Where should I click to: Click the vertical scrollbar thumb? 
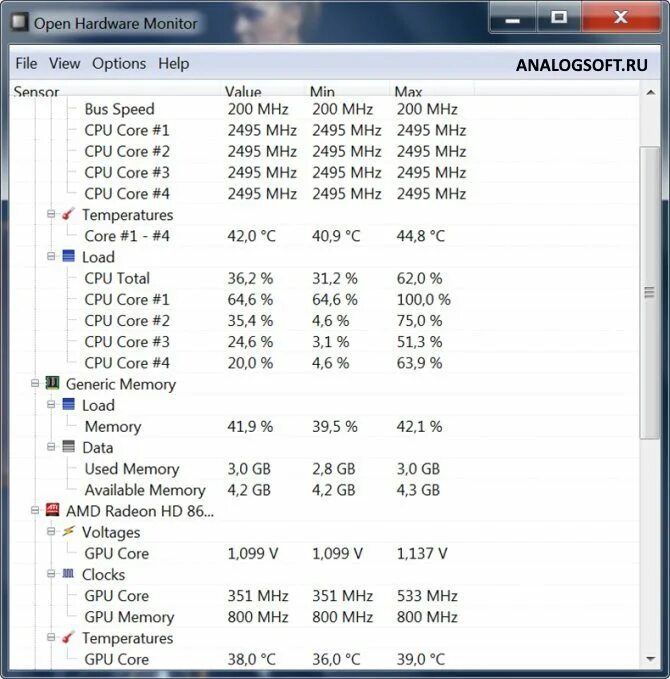point(650,293)
